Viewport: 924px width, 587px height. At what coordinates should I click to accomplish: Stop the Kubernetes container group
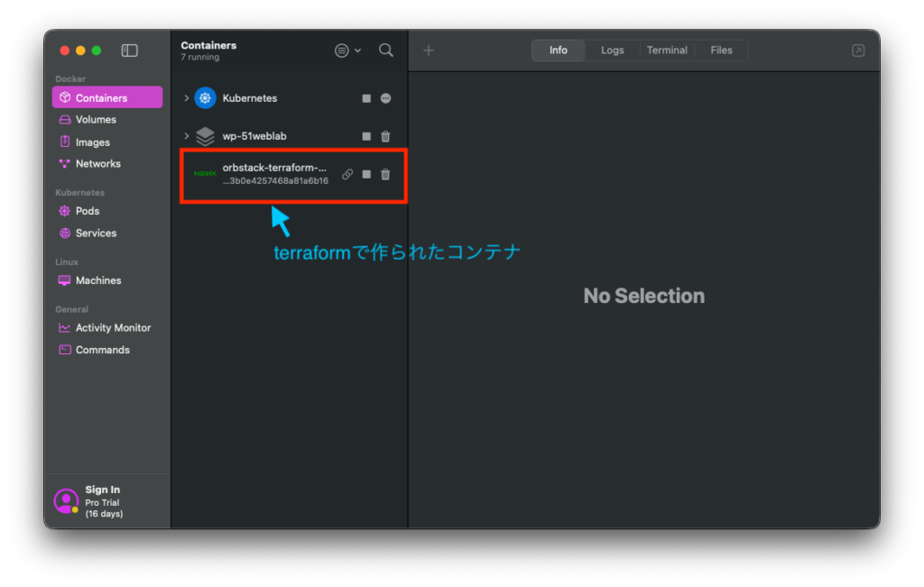click(366, 98)
